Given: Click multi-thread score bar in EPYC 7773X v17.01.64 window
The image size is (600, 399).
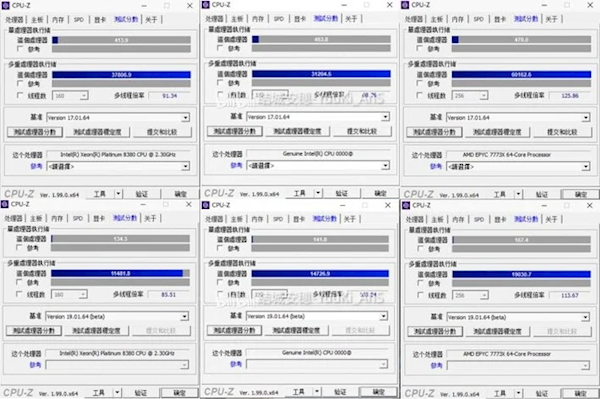Looking at the screenshot, I should pos(521,75).
